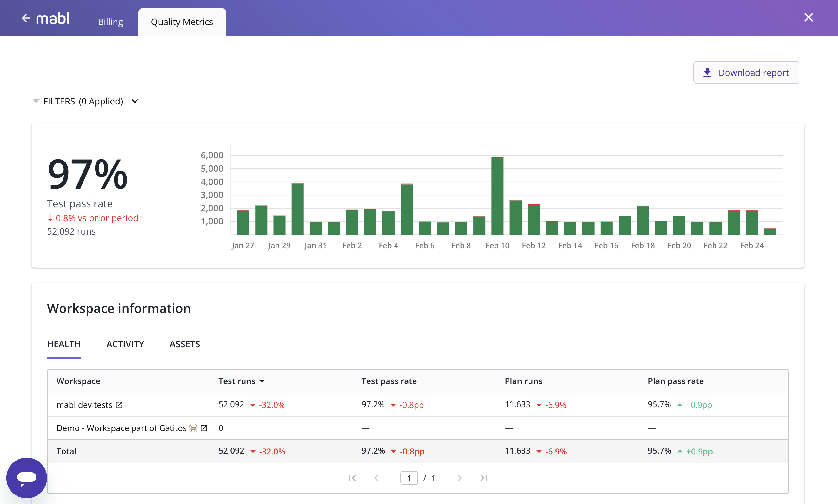Select the HEALTH tab
Viewport: 838px width, 504px height.
click(x=64, y=344)
